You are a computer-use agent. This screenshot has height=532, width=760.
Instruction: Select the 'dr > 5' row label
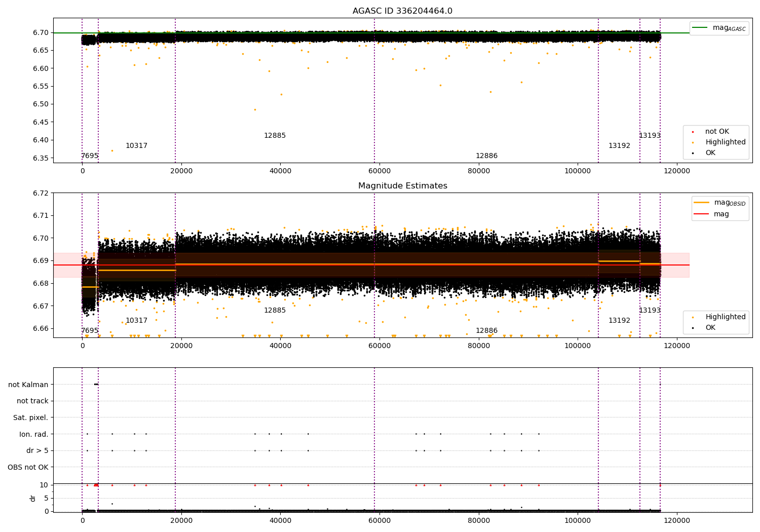point(37,450)
